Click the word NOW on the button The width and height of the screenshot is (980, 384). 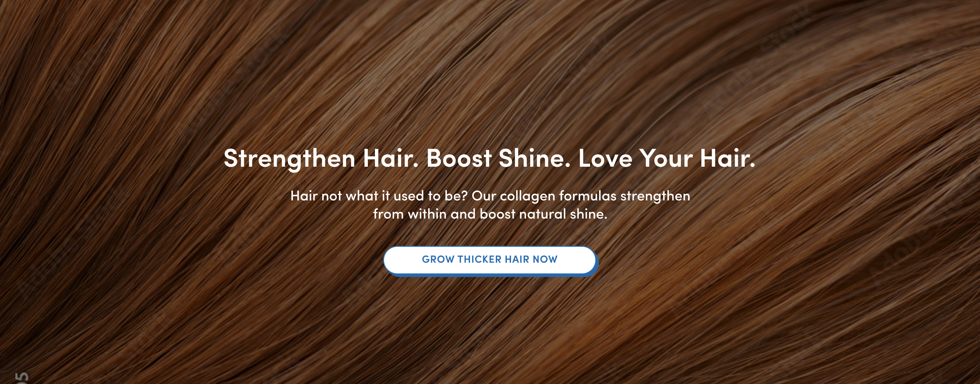(545, 259)
